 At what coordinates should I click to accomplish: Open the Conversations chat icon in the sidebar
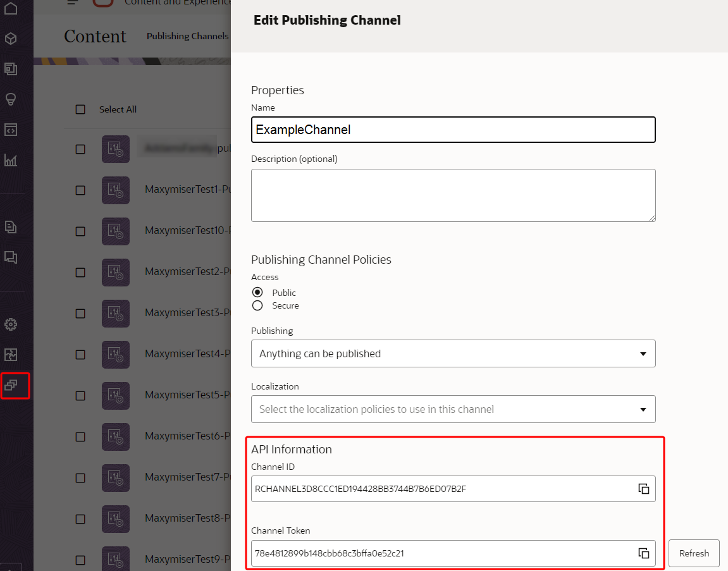pyautogui.click(x=11, y=257)
